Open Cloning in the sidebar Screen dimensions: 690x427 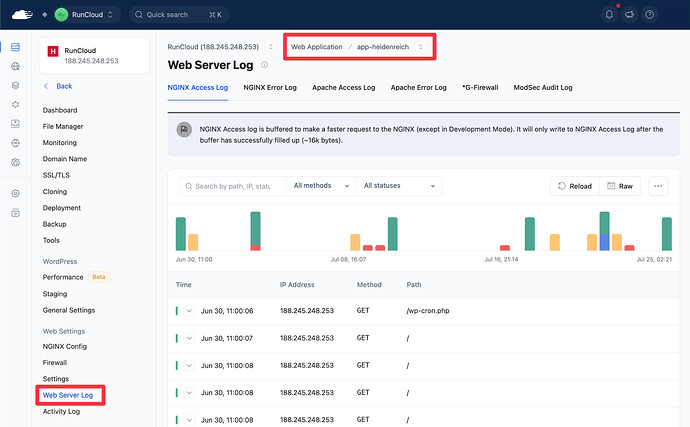coord(55,191)
